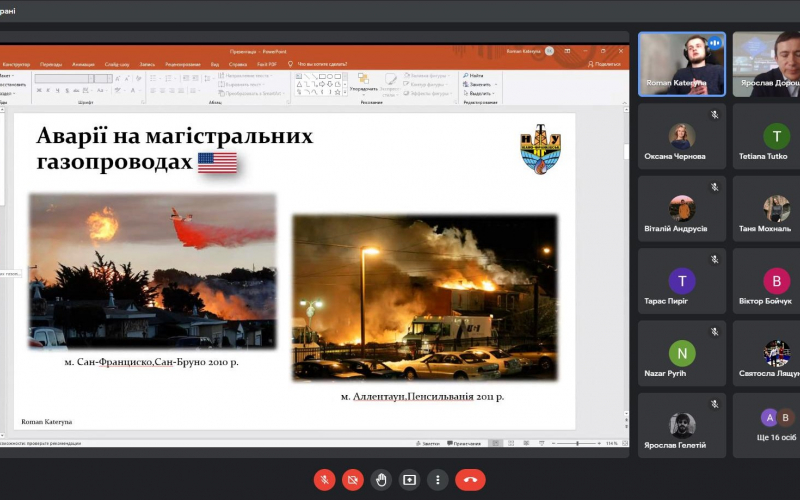Image resolution: width=800 pixels, height=500 pixels.
Task: Click Таня Мохналь participant tile
Action: click(x=766, y=209)
